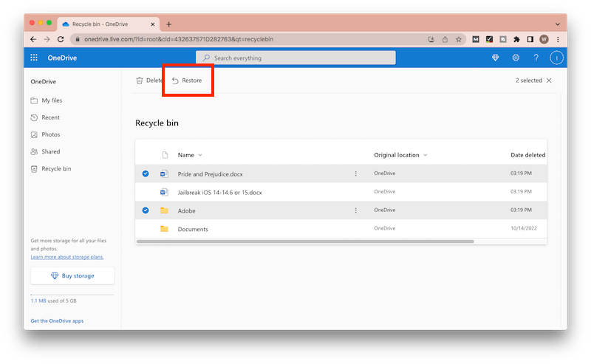Click the horizontal scrollbar under the file list
Viewport: 591px width, 364px height.
pos(305,241)
